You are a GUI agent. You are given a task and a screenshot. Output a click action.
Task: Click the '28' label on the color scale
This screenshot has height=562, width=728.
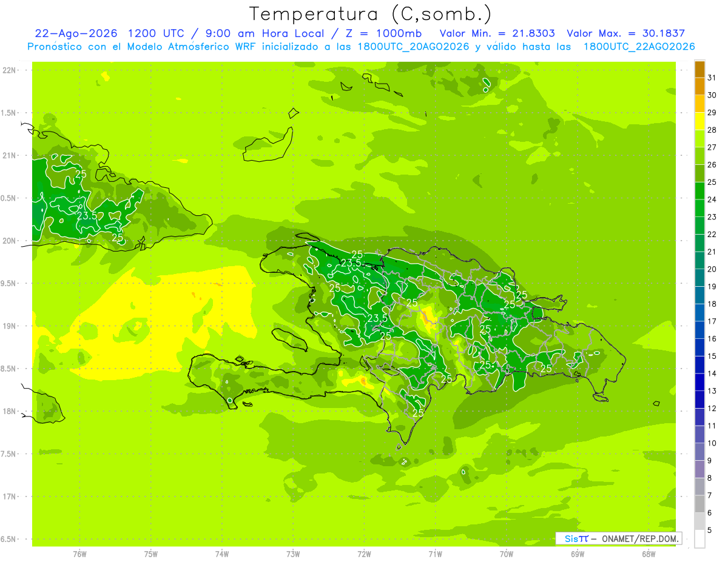[712, 130]
